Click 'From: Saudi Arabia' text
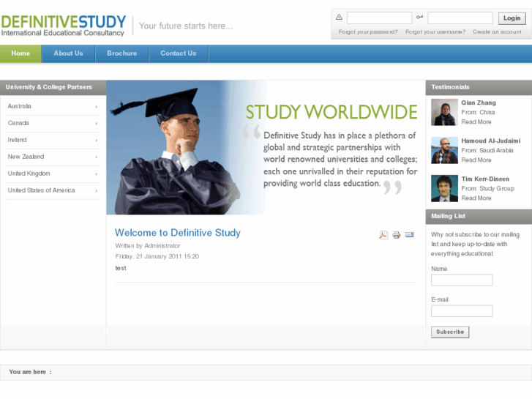532x399 pixels. pyautogui.click(x=487, y=150)
